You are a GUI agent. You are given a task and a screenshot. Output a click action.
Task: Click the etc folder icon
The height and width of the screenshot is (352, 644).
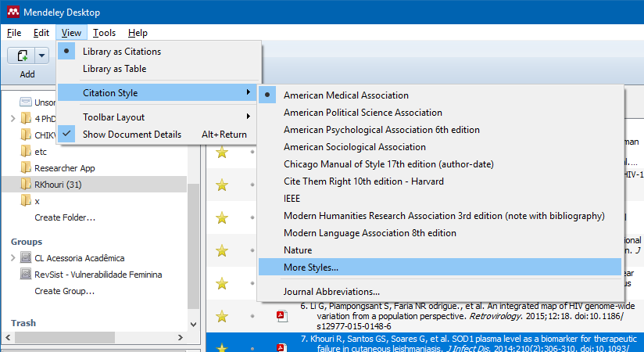[26, 151]
